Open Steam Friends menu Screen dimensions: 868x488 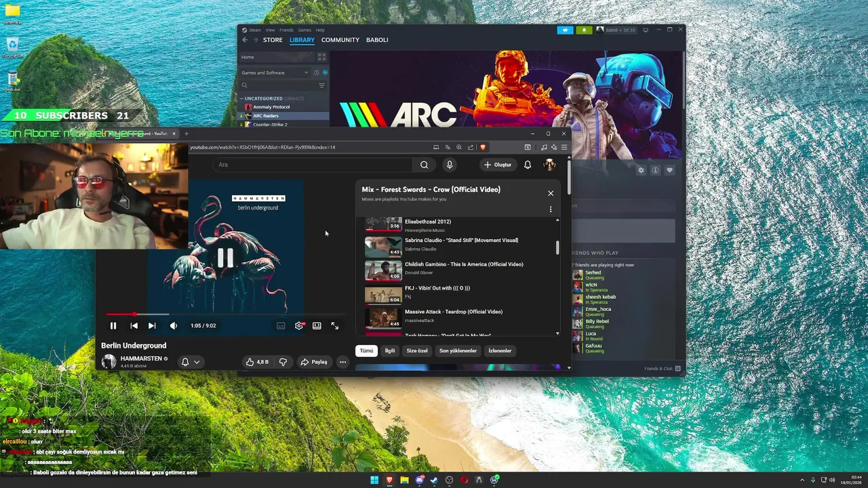click(x=286, y=30)
